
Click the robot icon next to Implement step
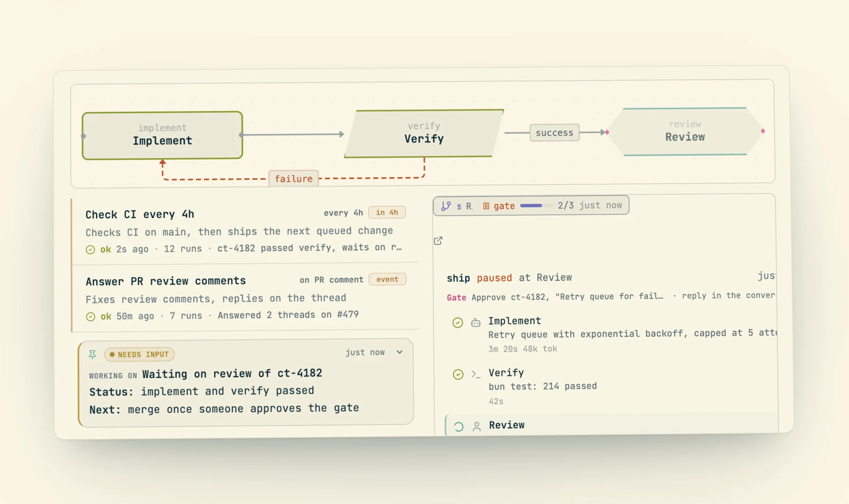coord(476,322)
